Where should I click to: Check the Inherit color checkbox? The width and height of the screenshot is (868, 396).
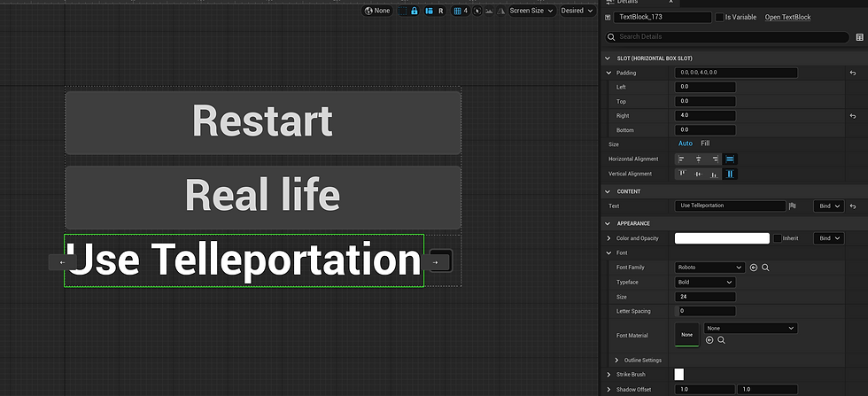(x=778, y=238)
